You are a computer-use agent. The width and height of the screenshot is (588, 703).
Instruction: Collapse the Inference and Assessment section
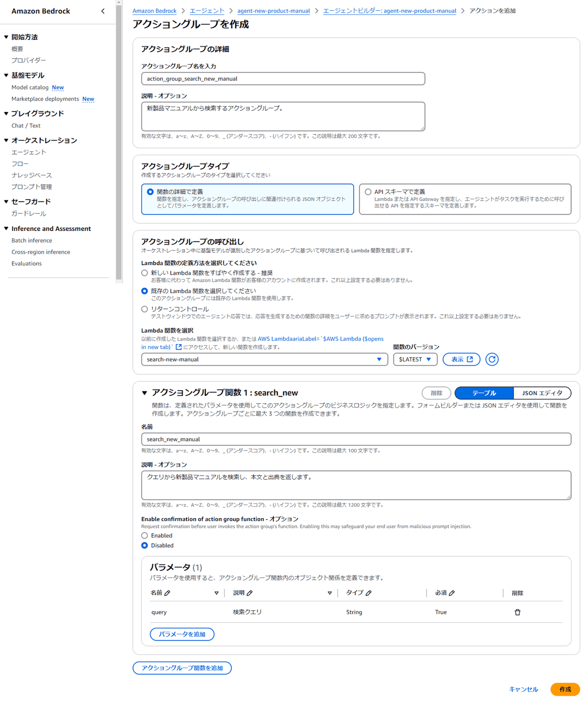pyautogui.click(x=6, y=229)
